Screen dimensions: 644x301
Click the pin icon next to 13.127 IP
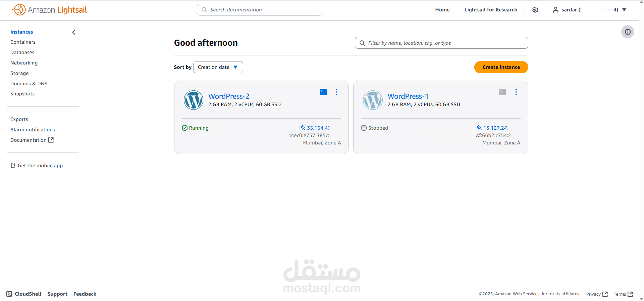pyautogui.click(x=479, y=128)
